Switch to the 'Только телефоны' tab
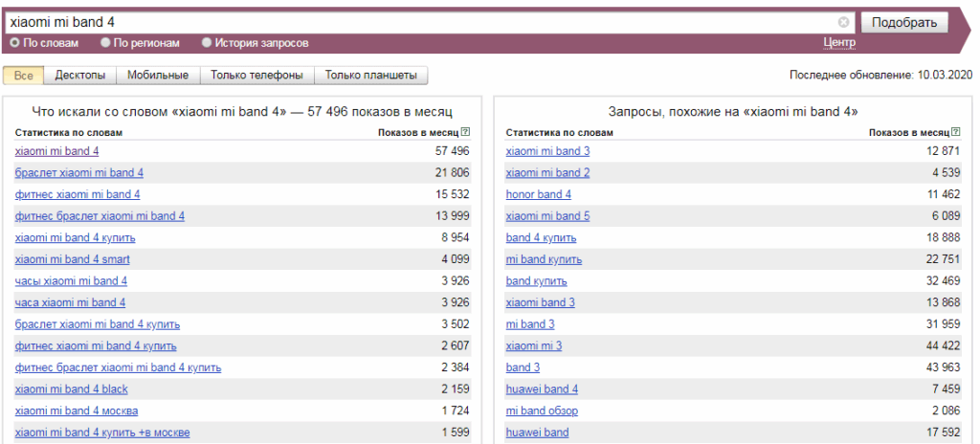980x444 pixels. pos(256,76)
